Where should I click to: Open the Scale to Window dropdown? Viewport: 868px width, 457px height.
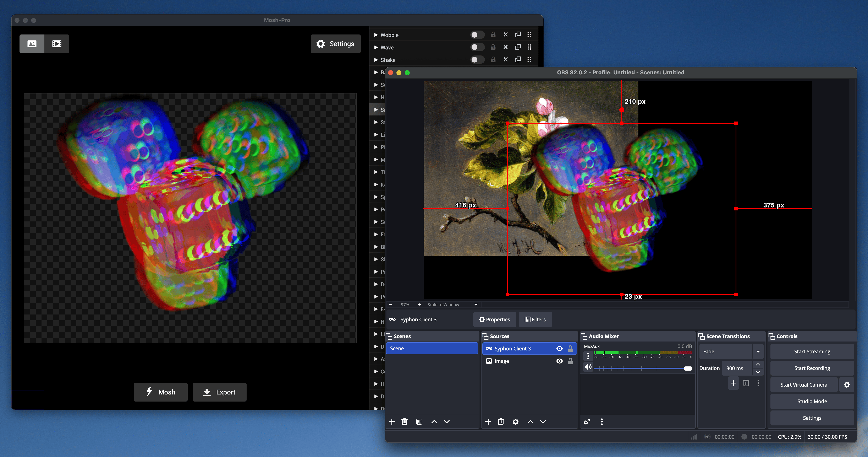pos(476,305)
